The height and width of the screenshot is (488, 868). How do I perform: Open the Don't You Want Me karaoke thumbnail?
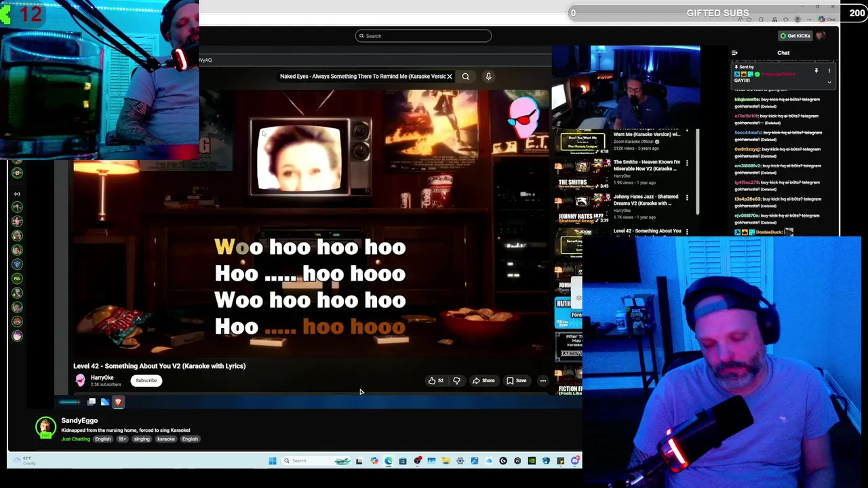coord(583,142)
